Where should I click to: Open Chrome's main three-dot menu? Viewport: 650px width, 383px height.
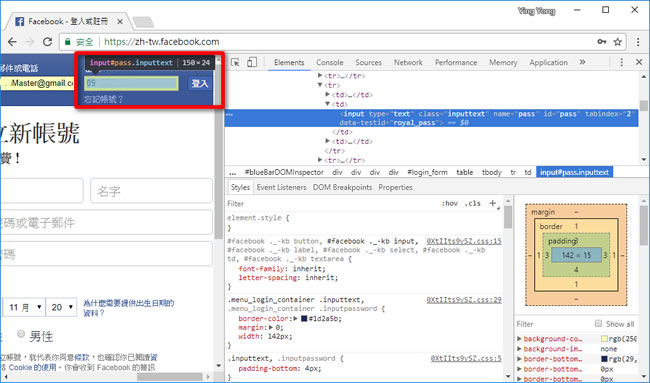click(638, 42)
